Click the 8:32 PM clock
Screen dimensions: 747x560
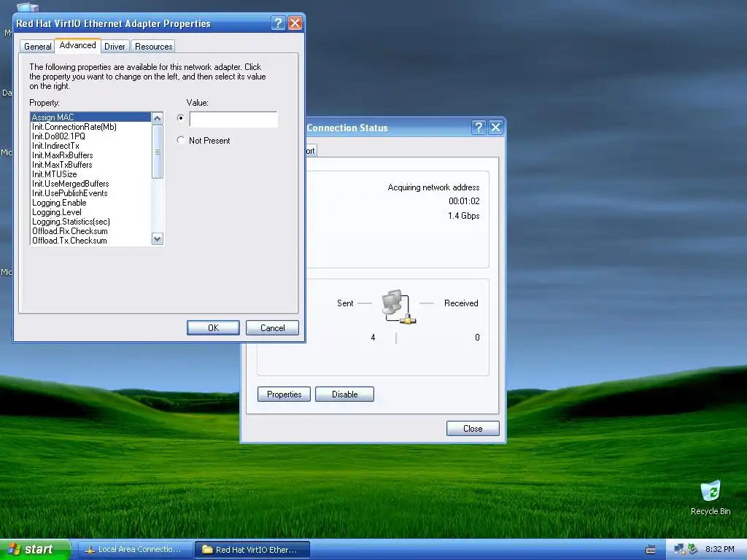click(x=719, y=550)
